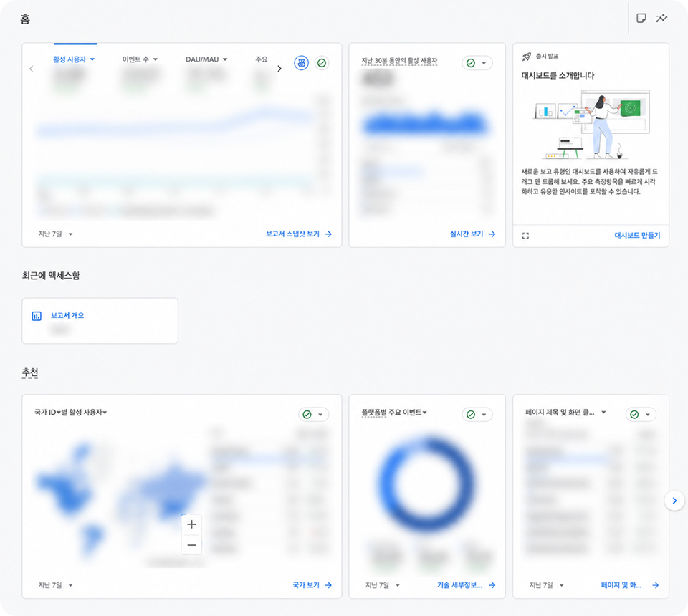Screen dimensions: 688x616
Task: Click the 보고서 개요 chart icon
Action: pyautogui.click(x=37, y=316)
